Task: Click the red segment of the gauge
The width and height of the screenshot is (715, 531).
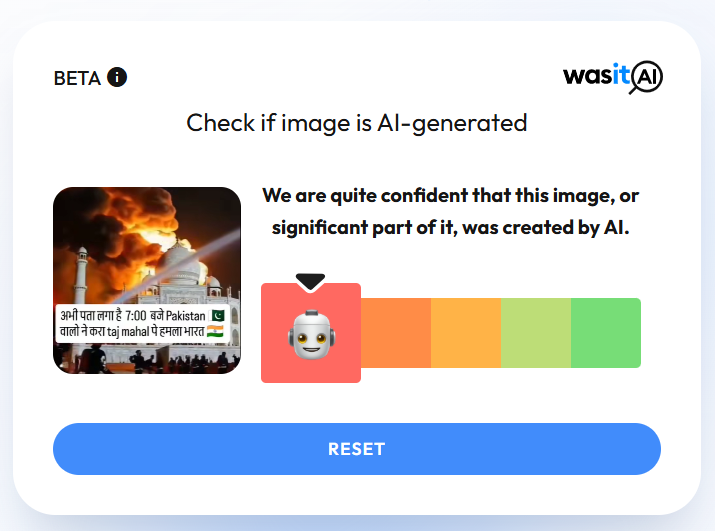Action: pos(311,333)
